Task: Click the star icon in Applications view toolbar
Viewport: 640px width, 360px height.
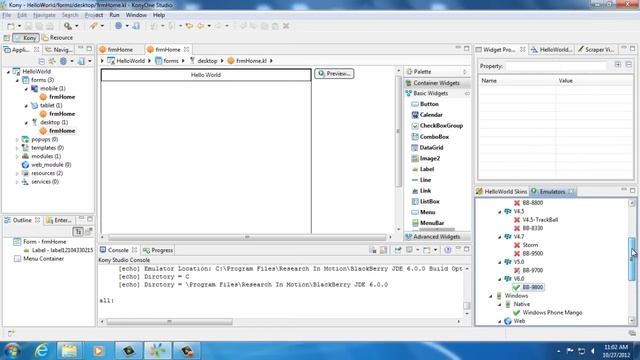Action: 52,61
